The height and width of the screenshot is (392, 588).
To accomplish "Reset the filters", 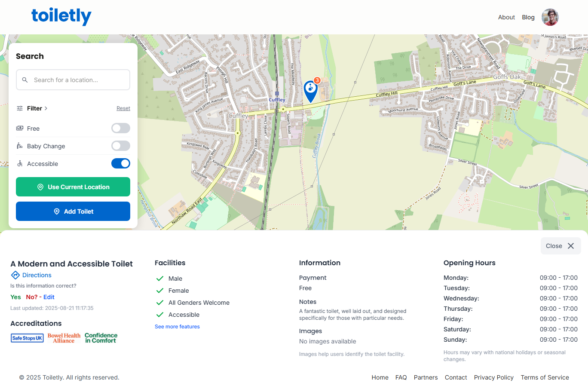I will click(123, 108).
